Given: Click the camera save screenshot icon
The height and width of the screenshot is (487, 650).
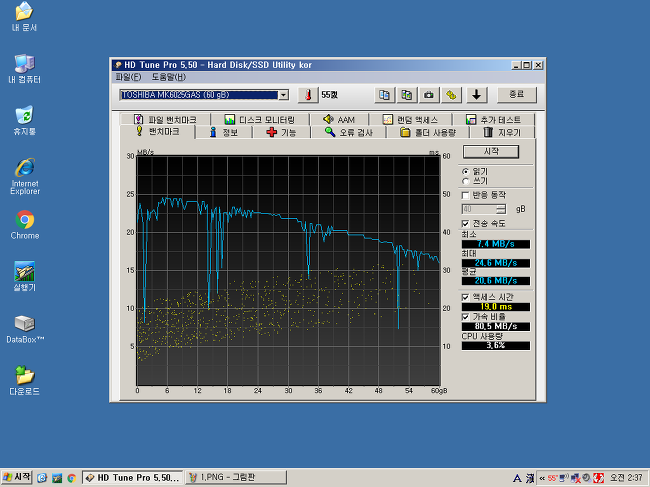Looking at the screenshot, I should pyautogui.click(x=429, y=95).
